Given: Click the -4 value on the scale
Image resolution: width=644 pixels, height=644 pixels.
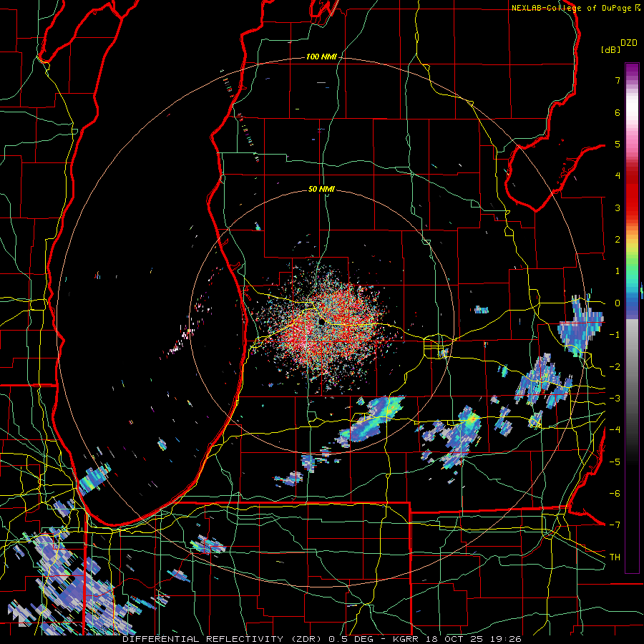Looking at the screenshot, I should coord(615,429).
